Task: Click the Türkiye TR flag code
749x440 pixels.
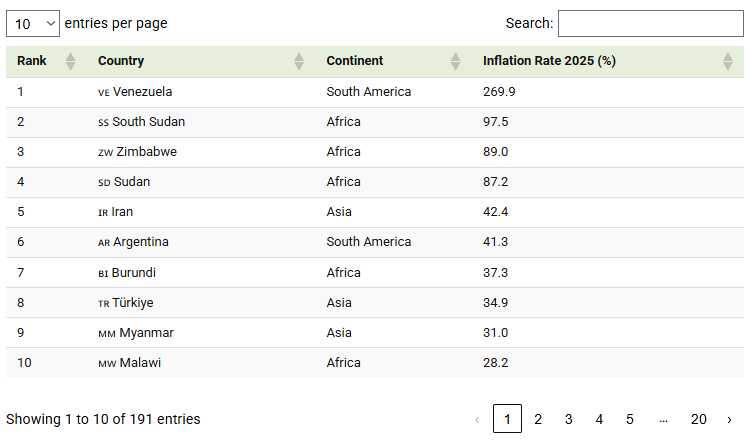Action: [x=103, y=303]
